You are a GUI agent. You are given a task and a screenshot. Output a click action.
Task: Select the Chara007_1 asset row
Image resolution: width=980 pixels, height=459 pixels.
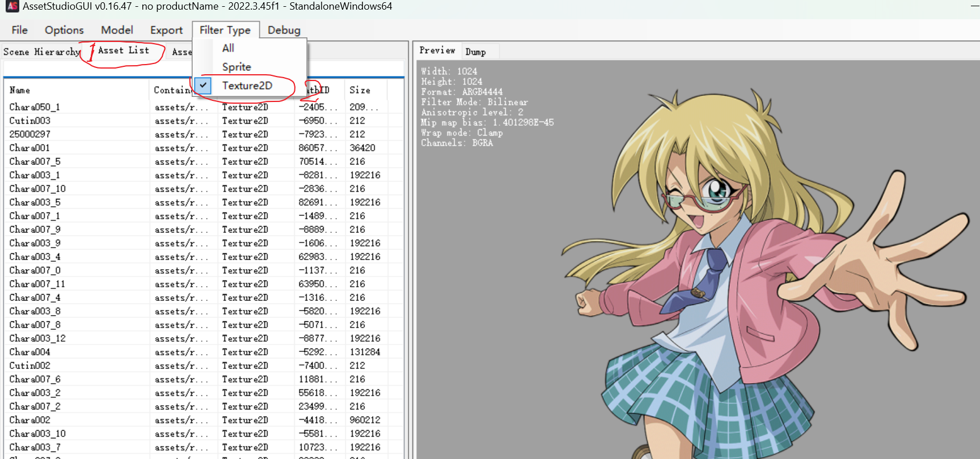pyautogui.click(x=204, y=216)
